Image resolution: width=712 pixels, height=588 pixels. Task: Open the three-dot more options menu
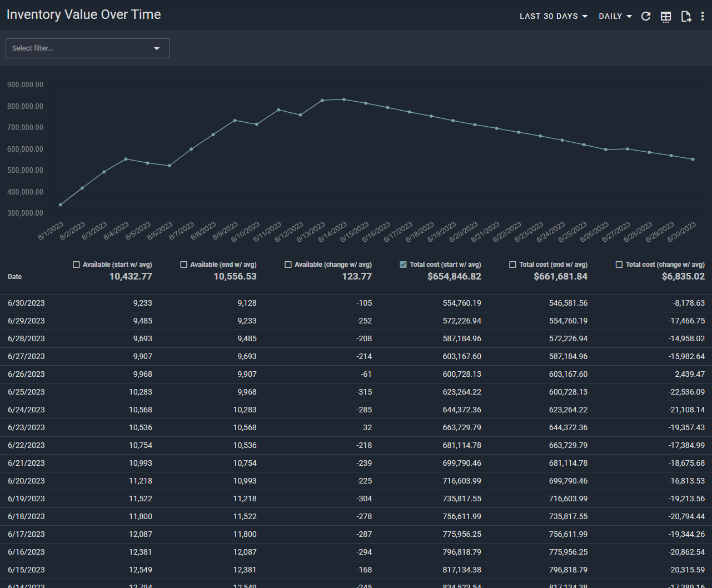(x=703, y=17)
